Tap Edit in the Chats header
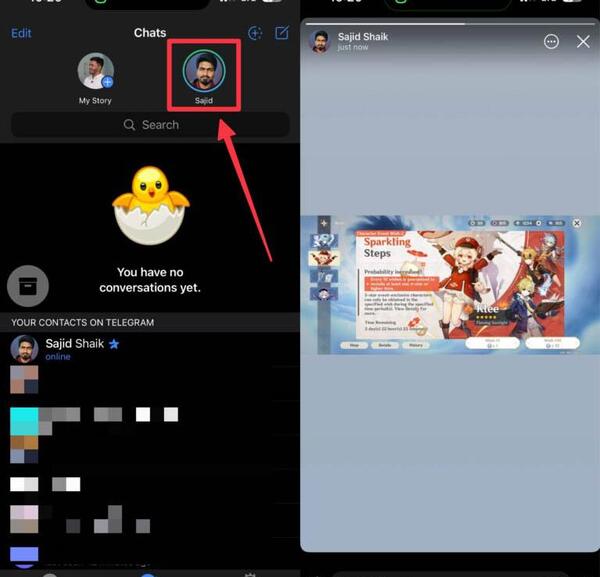This screenshot has width=600, height=577. (x=21, y=33)
